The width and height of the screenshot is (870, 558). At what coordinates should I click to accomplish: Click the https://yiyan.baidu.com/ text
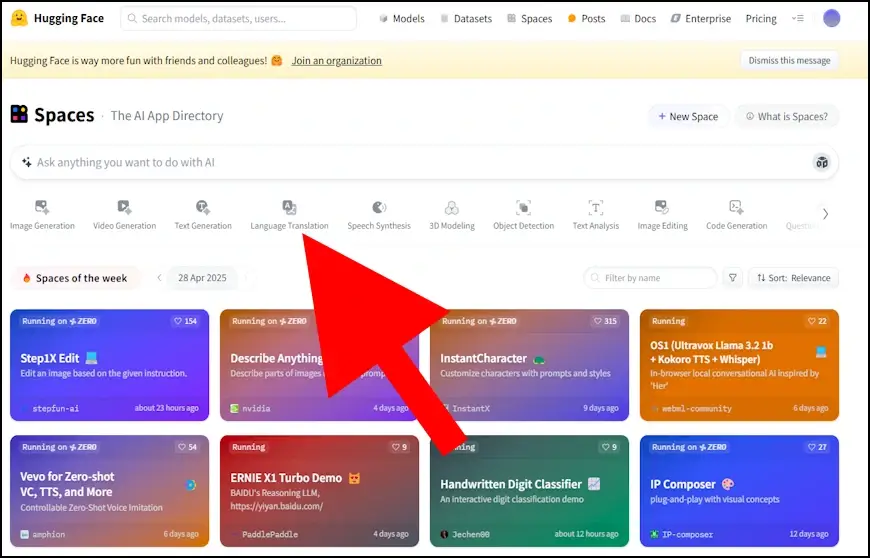click(x=276, y=506)
